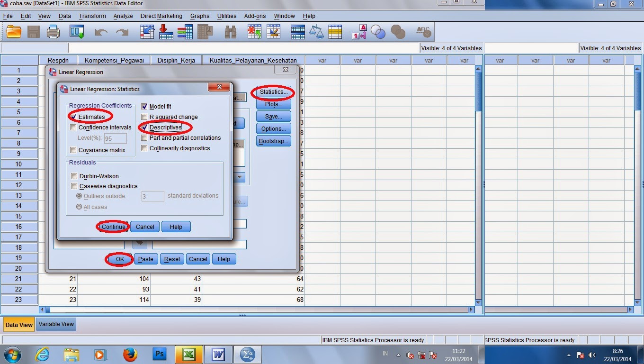644x364 pixels.
Task: Select the Data View tab
Action: pyautogui.click(x=19, y=325)
